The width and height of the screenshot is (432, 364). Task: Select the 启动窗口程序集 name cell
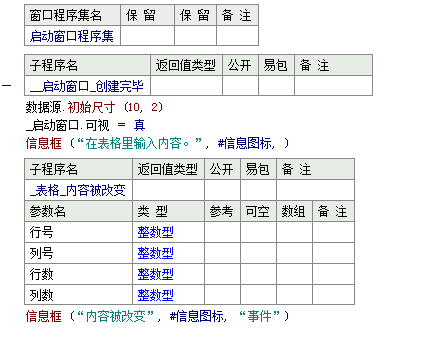point(72,36)
